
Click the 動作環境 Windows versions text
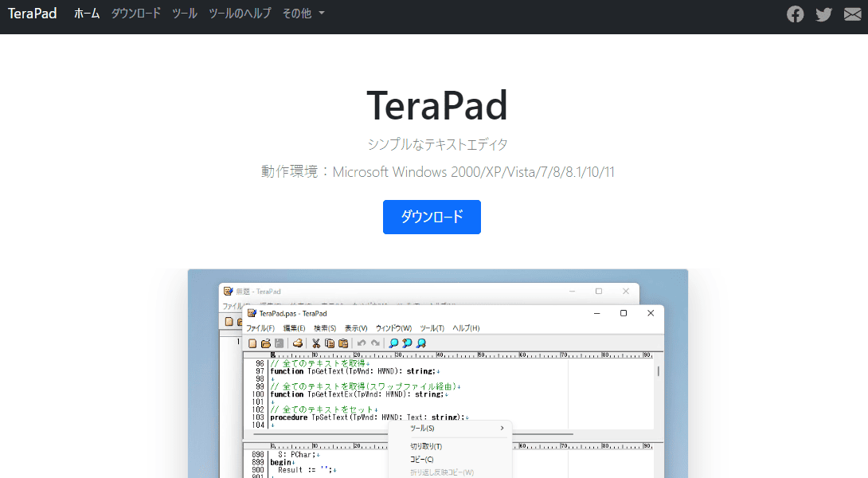point(437,172)
